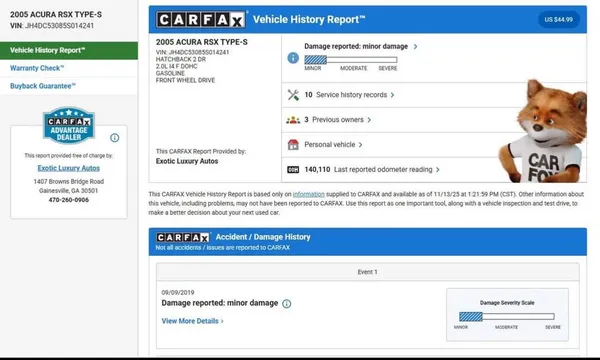Select Vehicle History Report sidebar tab

69,50
